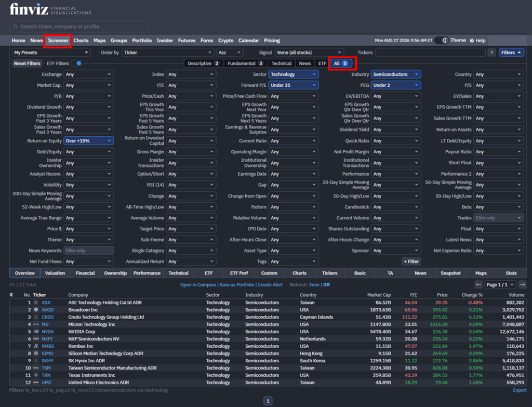The height and width of the screenshot is (407, 532).
Task: Click the TXN company logo icon
Action: point(36,375)
